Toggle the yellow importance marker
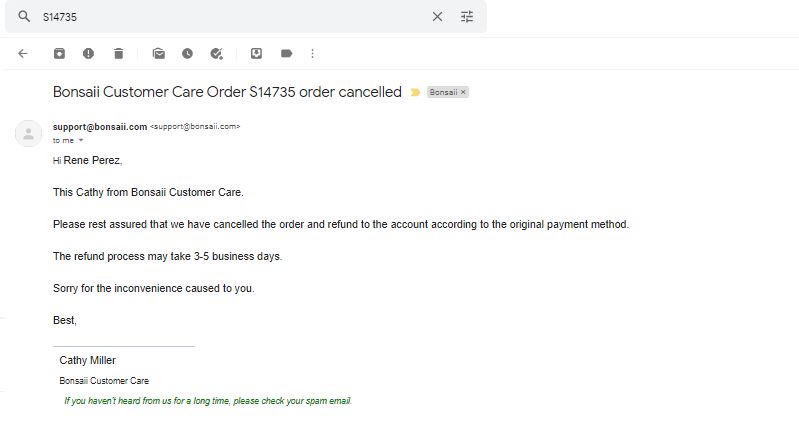 tap(415, 92)
